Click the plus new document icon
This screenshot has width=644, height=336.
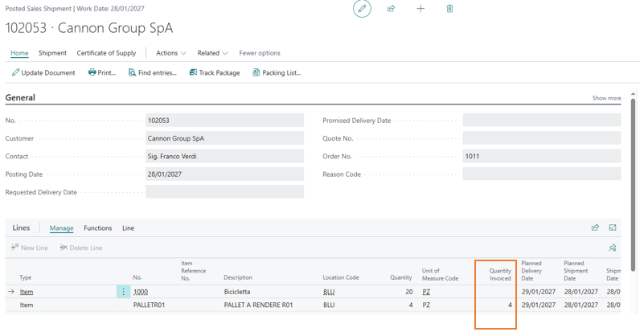tap(420, 9)
